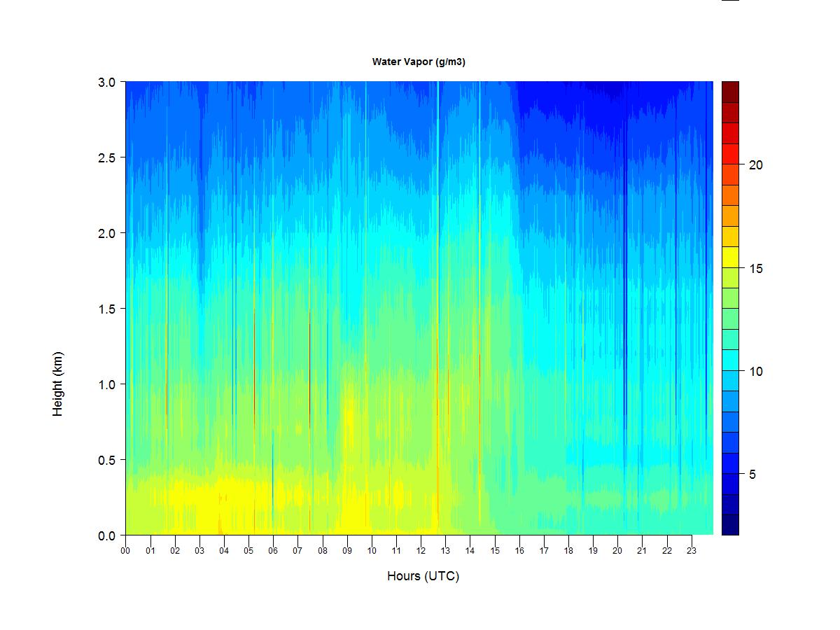
Task: Click the "12" hour tick label
Action: pos(421,551)
